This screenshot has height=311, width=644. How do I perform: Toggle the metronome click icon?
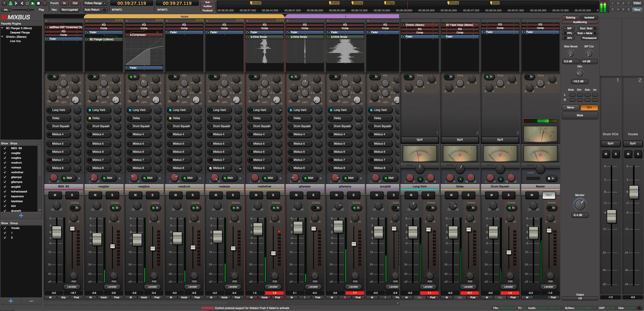(x=10, y=3)
